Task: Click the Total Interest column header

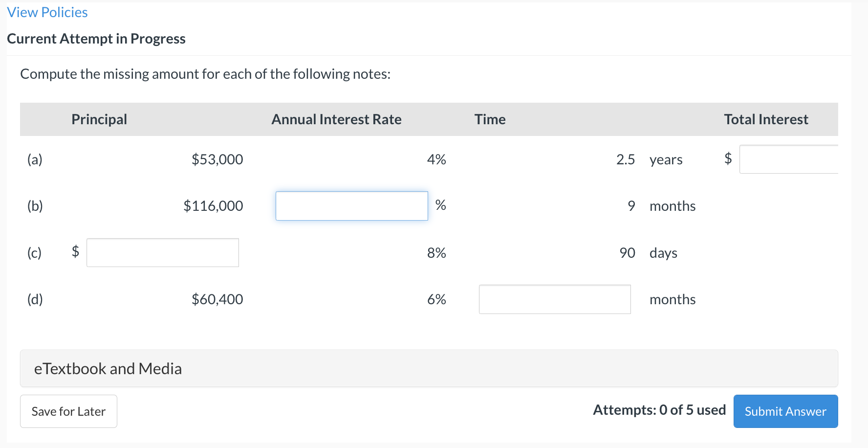Action: pyautogui.click(x=766, y=119)
